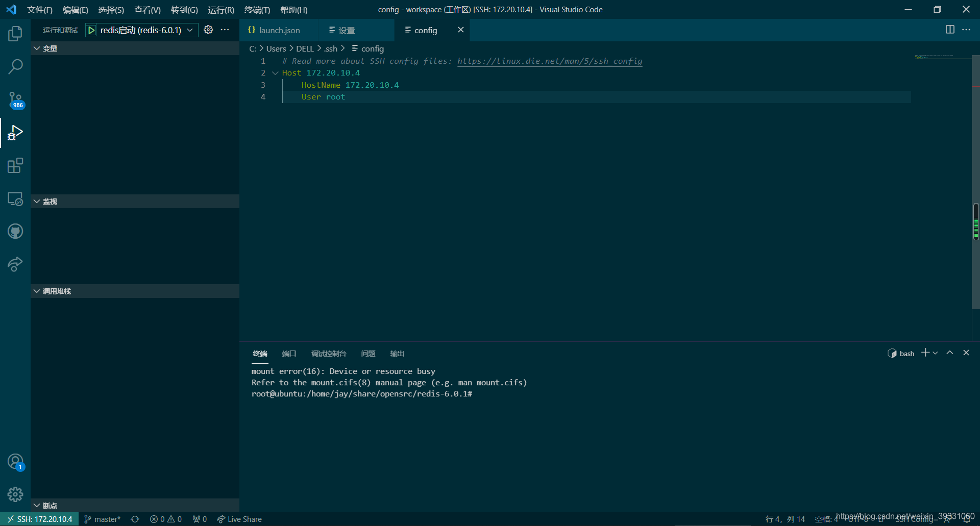This screenshot has width=980, height=526.
Task: Open the Explorer view in activity bar
Action: (x=15, y=34)
